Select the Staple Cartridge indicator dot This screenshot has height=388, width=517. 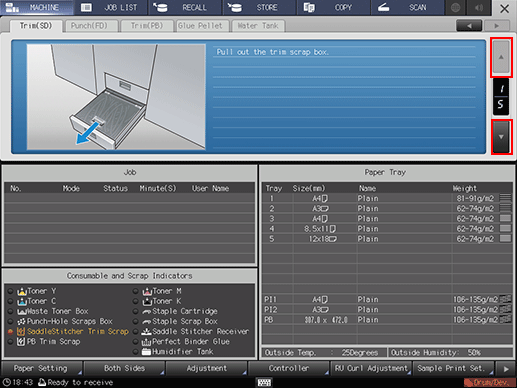pyautogui.click(x=135, y=311)
